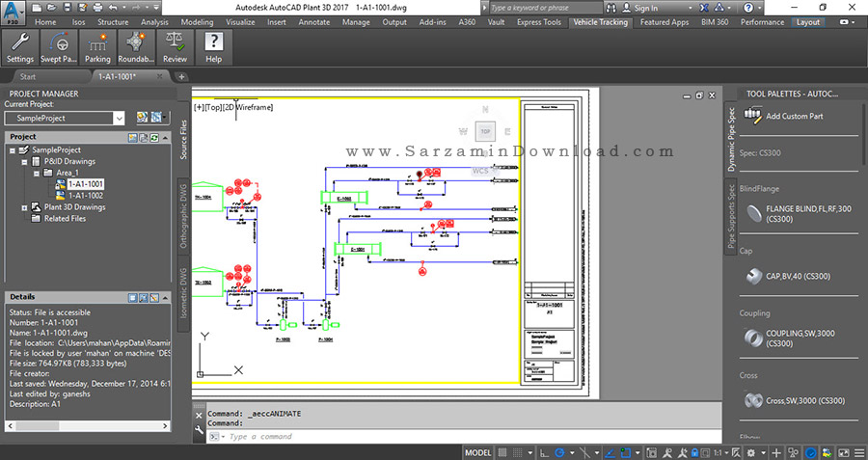Create a new drawing from Quick Access
Image resolution: width=868 pixels, height=460 pixels.
coord(37,8)
